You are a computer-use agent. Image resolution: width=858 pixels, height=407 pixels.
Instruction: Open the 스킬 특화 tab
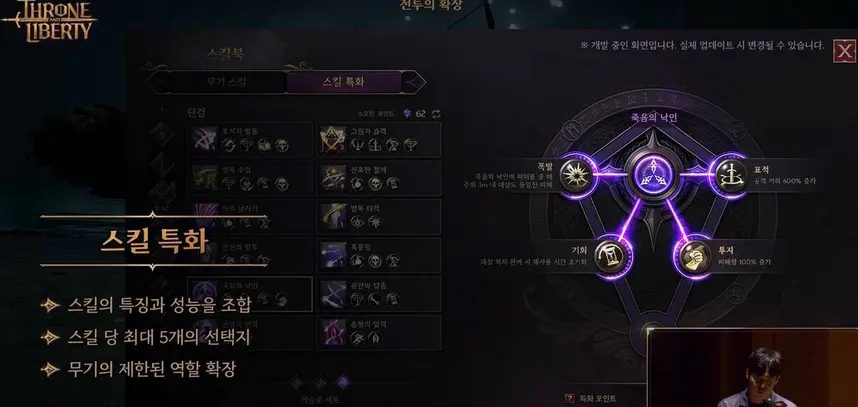coord(344,83)
